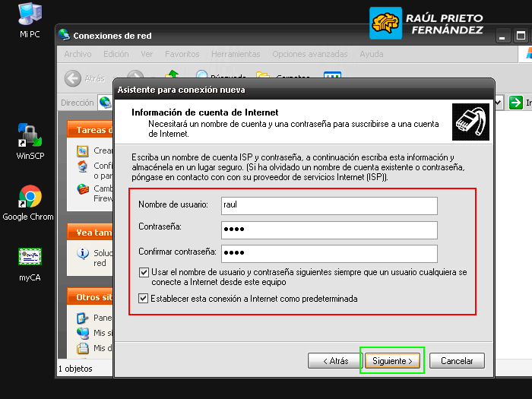Click the Nombre de usuario text field

point(328,205)
